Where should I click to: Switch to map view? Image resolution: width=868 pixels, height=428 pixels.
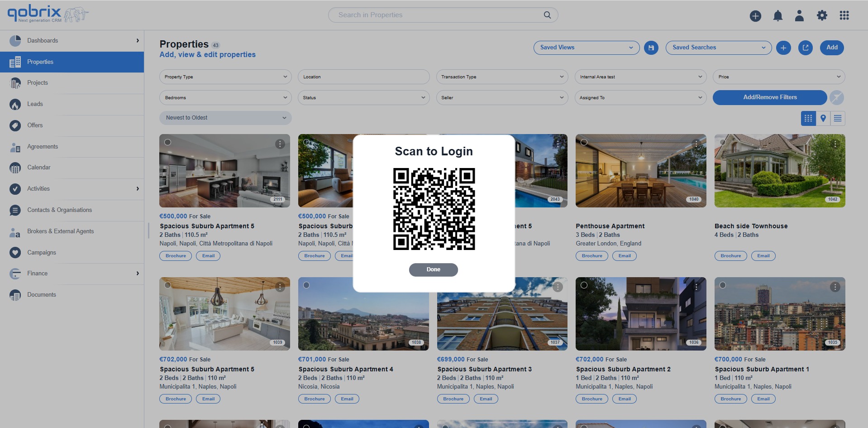tap(823, 119)
